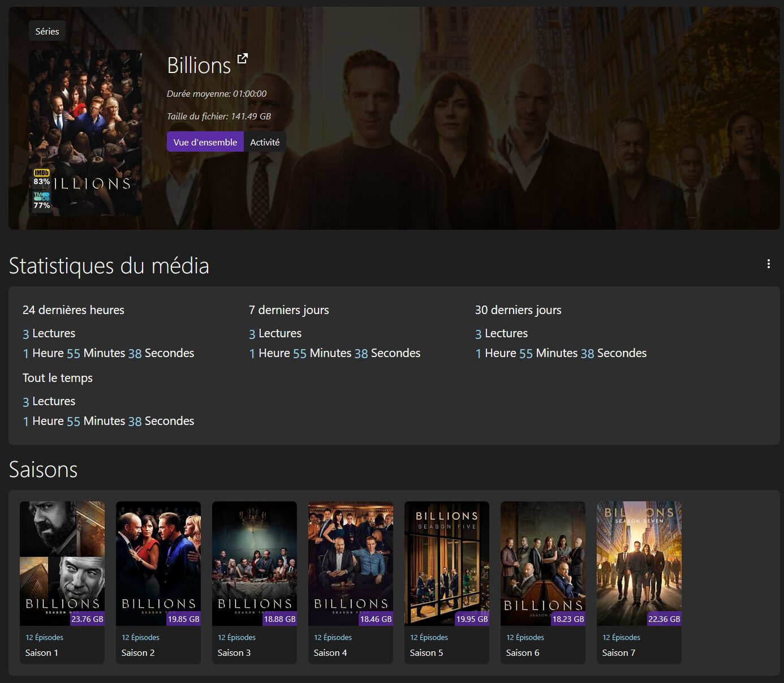This screenshot has height=683, width=784.
Task: Click the 30 derniers jours heading
Action: click(x=518, y=310)
